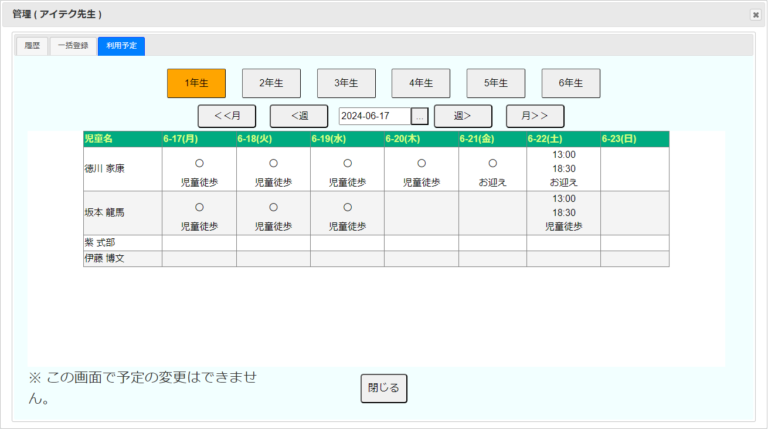Image resolution: width=768 pixels, height=429 pixels.
Task: Click 坂本 龍馬's 6-17 schedule cell
Action: (x=199, y=213)
